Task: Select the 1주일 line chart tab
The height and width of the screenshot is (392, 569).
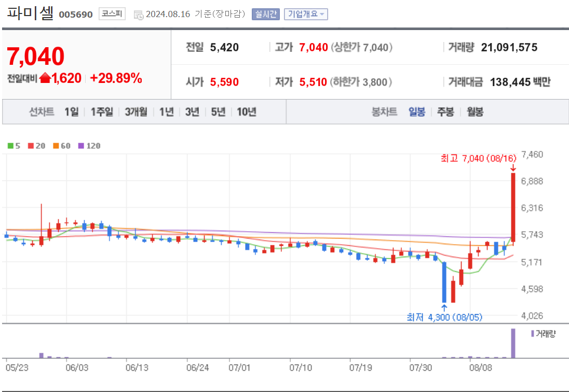Action: pos(102,112)
